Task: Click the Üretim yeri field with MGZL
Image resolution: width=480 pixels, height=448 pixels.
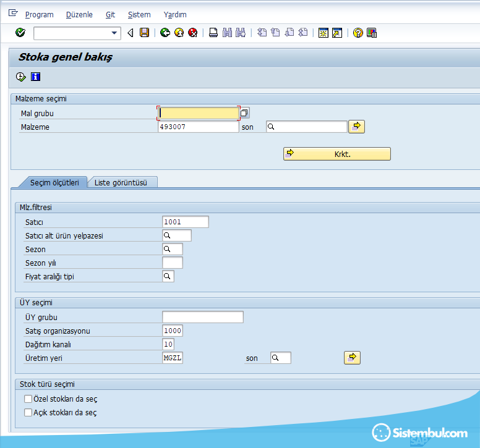Action: pos(173,358)
